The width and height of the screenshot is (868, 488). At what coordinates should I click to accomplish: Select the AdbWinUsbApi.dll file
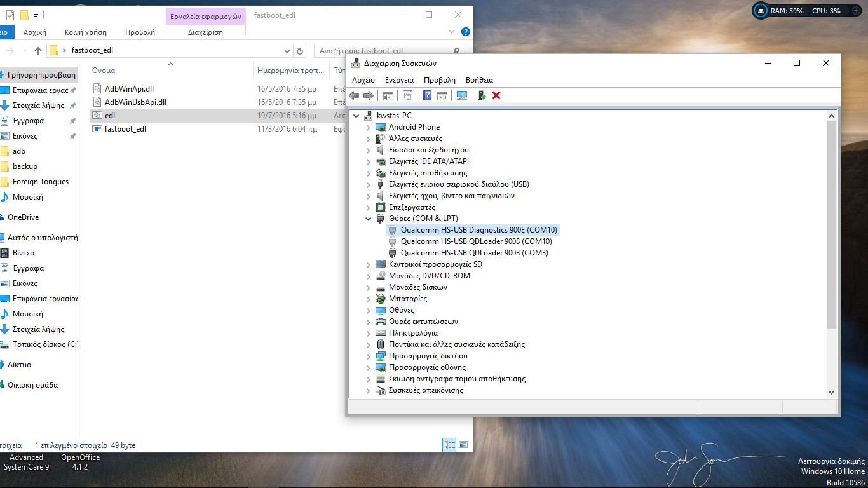point(135,102)
